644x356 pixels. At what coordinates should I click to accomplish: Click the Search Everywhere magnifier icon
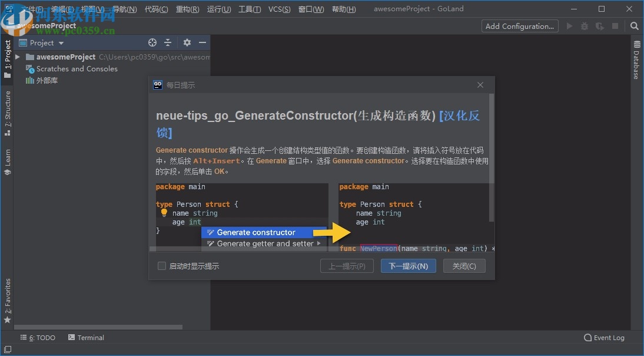[634, 26]
